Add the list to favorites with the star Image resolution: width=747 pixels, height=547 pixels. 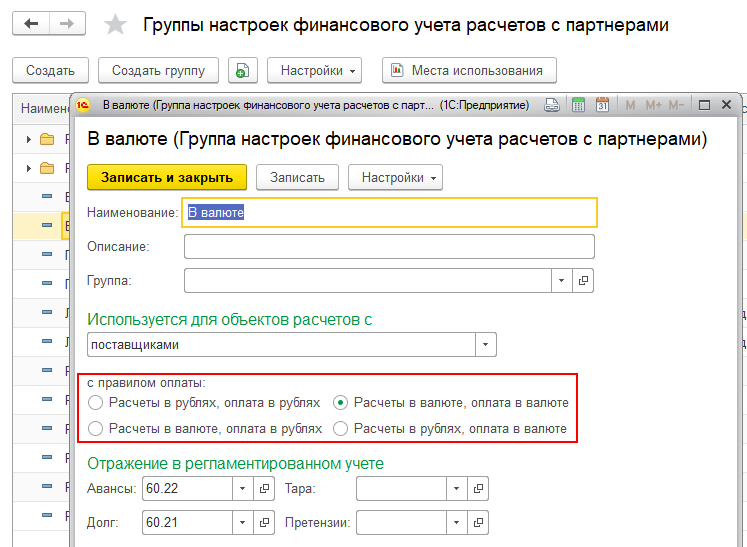point(116,25)
